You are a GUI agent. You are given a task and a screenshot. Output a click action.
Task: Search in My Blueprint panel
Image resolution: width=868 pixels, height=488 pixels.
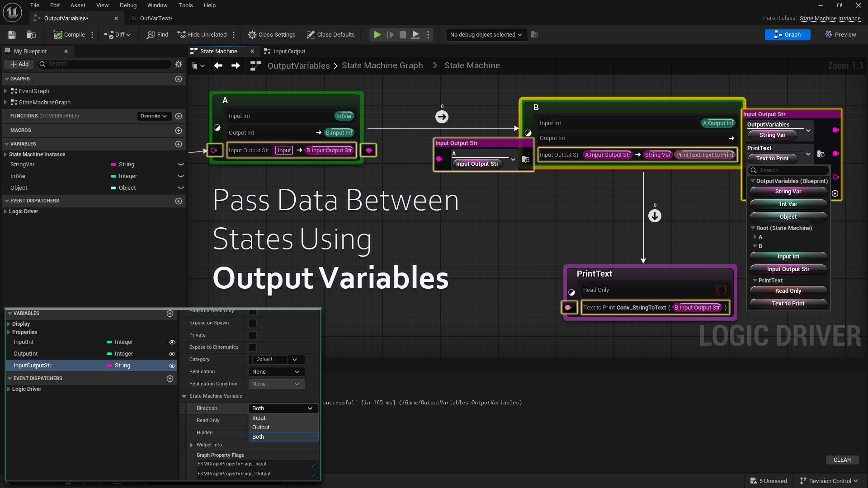(x=104, y=64)
